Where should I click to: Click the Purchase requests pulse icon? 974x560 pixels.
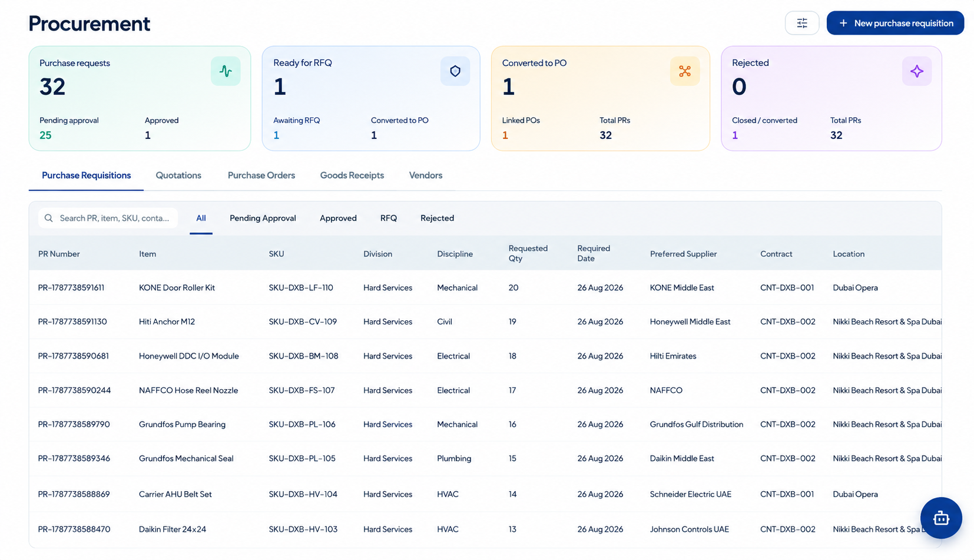pos(226,71)
